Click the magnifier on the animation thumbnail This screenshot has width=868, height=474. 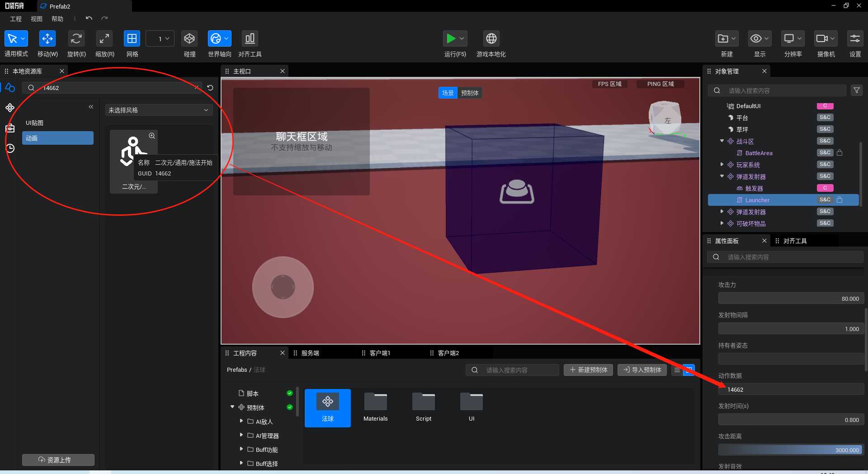[152, 136]
